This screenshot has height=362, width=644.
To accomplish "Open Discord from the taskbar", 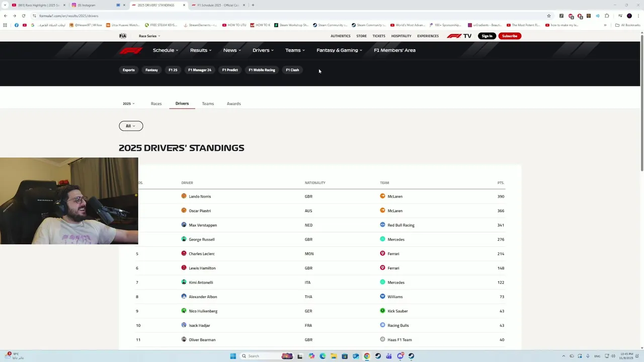I will [x=400, y=356].
